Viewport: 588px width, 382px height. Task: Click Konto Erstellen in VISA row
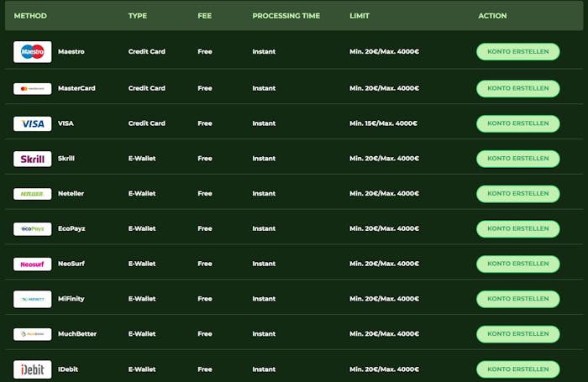(518, 123)
